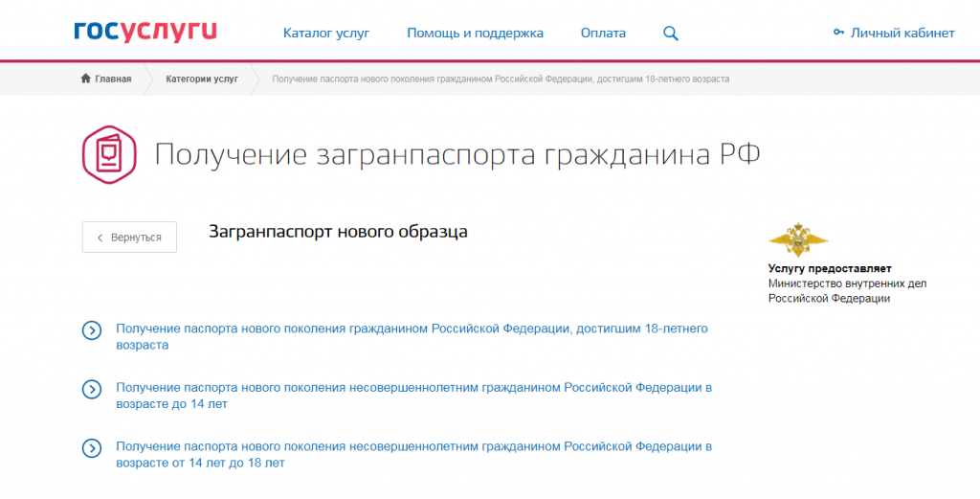Image resolution: width=980 pixels, height=499 pixels.
Task: Click the home icon in breadcrumbs
Action: 85,79
